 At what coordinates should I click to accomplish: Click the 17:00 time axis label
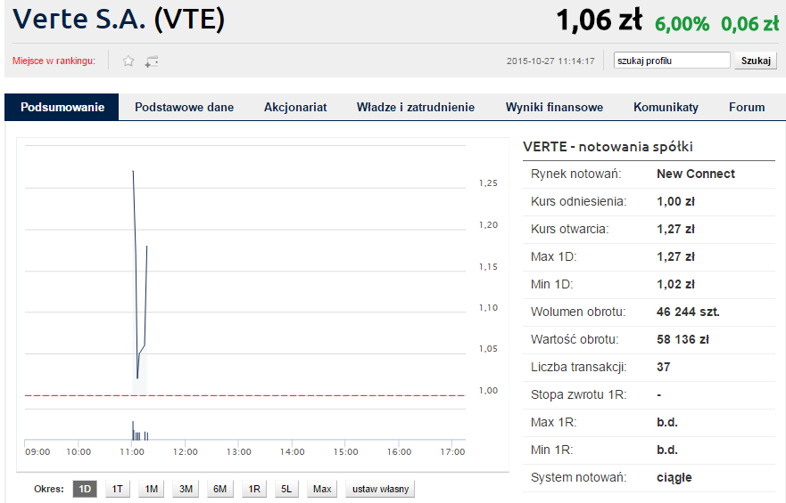pos(452,452)
